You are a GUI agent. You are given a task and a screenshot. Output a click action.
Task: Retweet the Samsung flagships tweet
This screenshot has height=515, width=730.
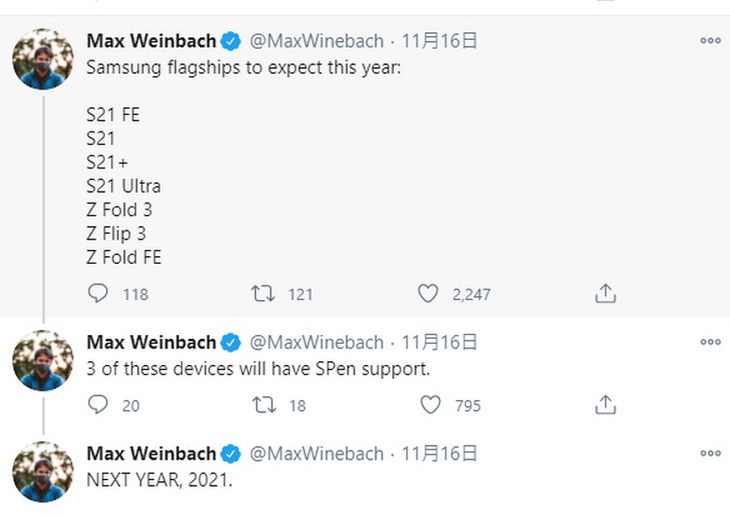tap(263, 294)
